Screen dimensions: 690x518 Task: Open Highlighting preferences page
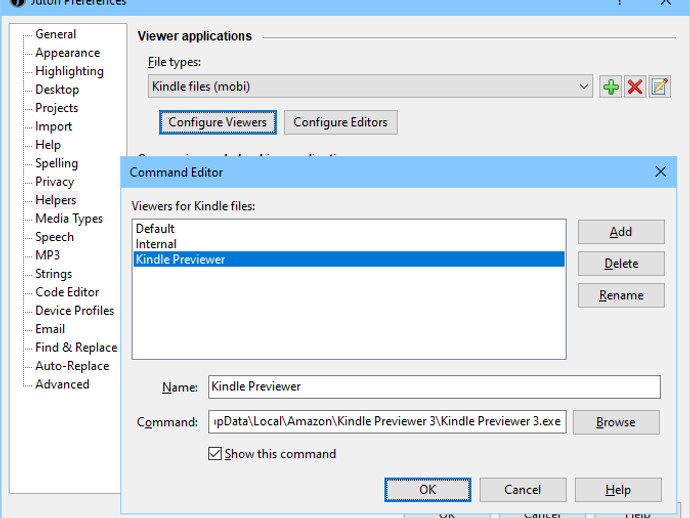tap(70, 71)
